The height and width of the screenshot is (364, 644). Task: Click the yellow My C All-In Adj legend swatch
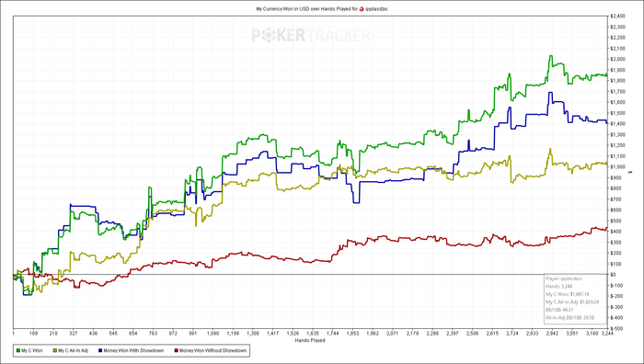coord(54,351)
